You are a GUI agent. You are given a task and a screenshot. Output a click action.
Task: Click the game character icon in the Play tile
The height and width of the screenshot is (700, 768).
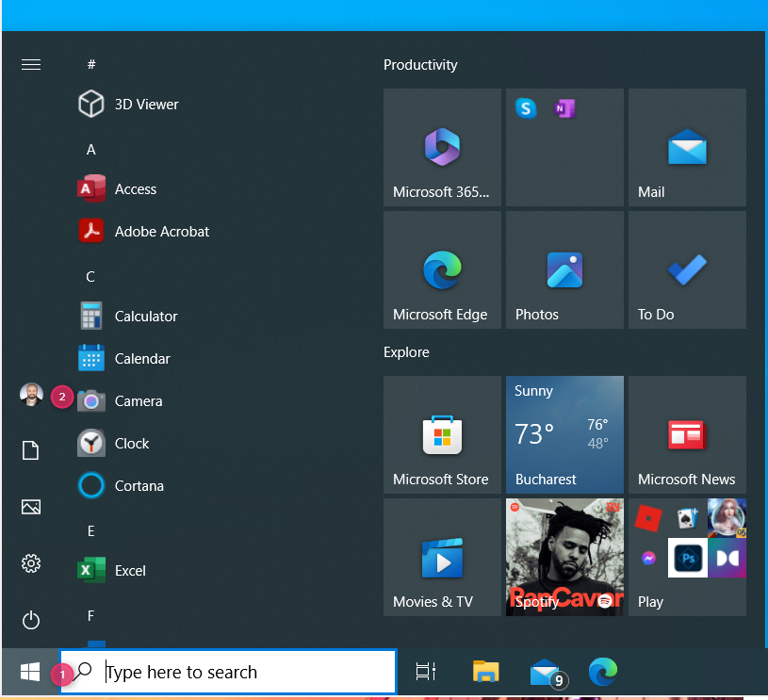[727, 518]
